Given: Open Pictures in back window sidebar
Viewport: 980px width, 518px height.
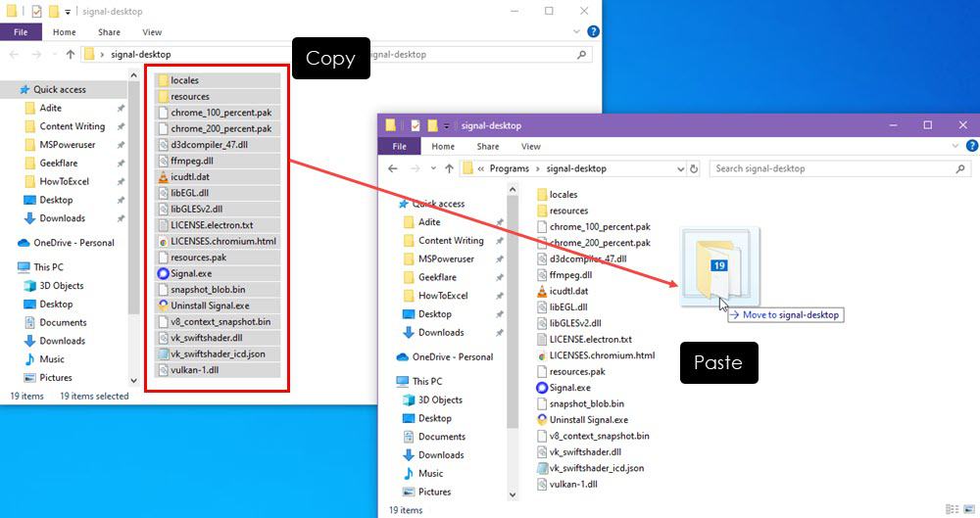Looking at the screenshot, I should (47, 377).
